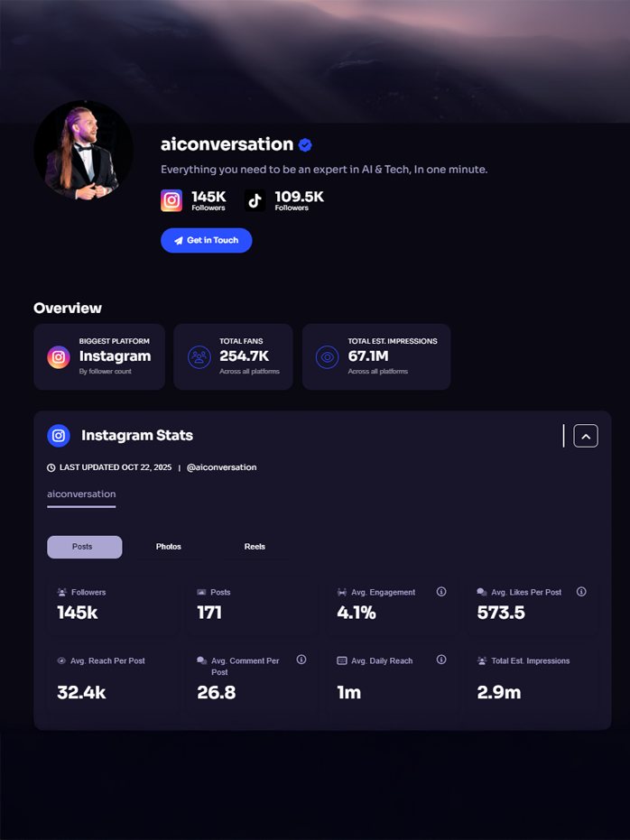Select the aiconversation account tab
630x840 pixels.
pos(81,495)
